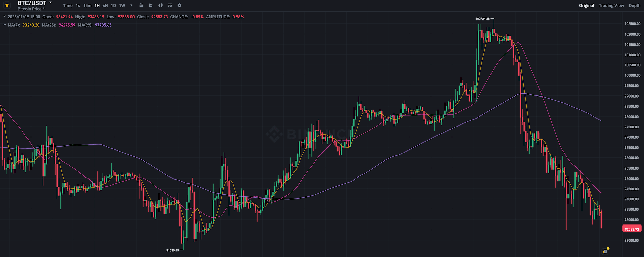
Task: Switch to Original chart view
Action: [587, 6]
